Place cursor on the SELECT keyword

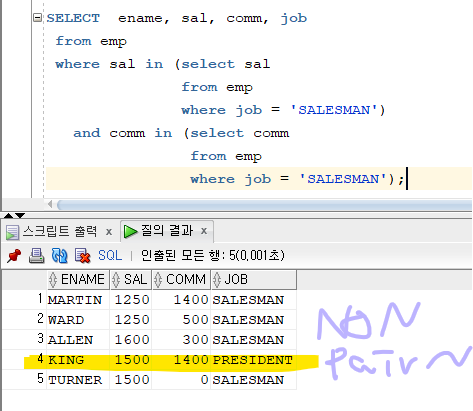pos(73,18)
